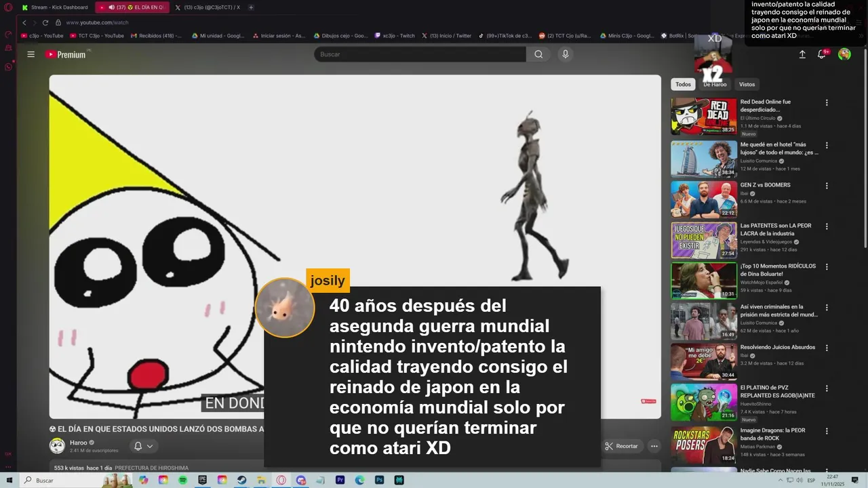This screenshot has height=488, width=868.
Task: Show hidden system tray icons
Action: pyautogui.click(x=779, y=481)
